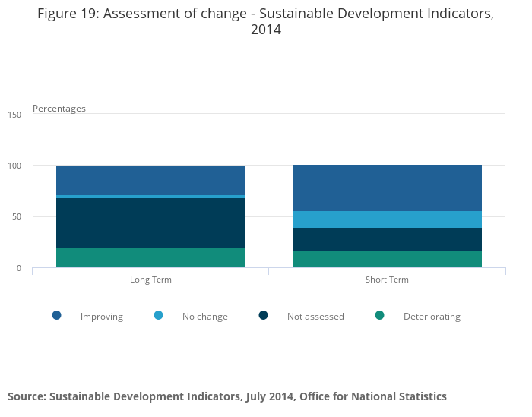
Task: Click the Long Term x-axis label
Action: pyautogui.click(x=150, y=280)
